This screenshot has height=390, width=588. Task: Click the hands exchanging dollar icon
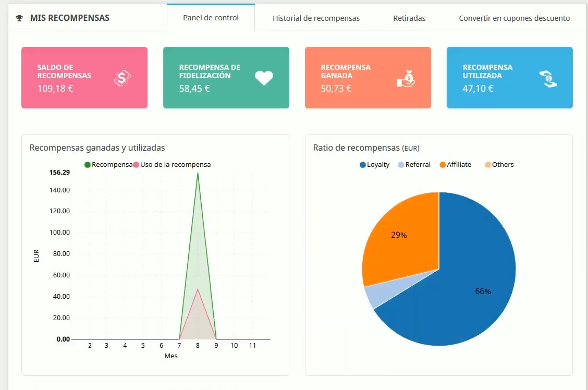(x=547, y=78)
